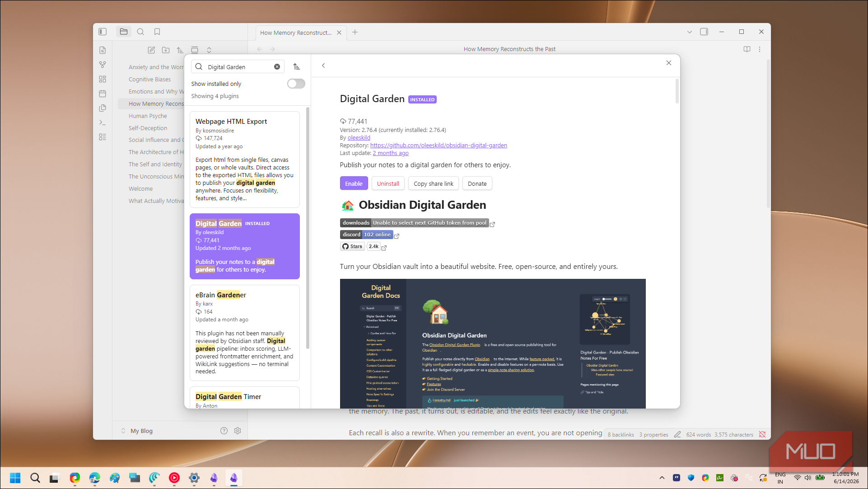Viewport: 868px width, 489px height.
Task: Open the Human Psyche note
Action: coord(148,116)
